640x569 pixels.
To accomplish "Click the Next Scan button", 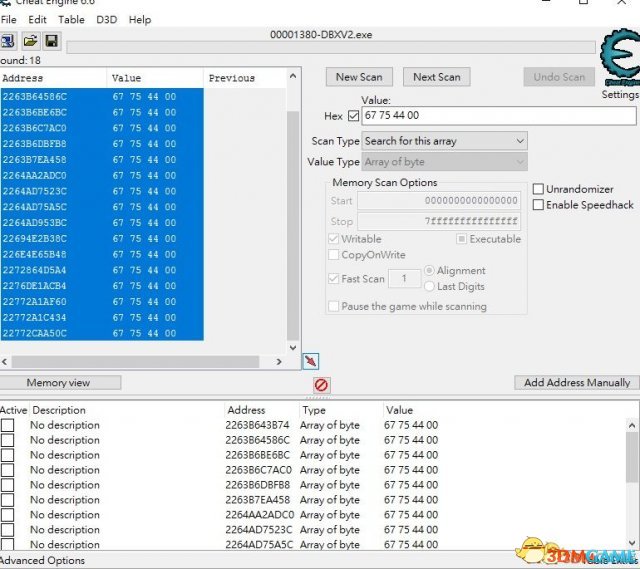I will [437, 77].
